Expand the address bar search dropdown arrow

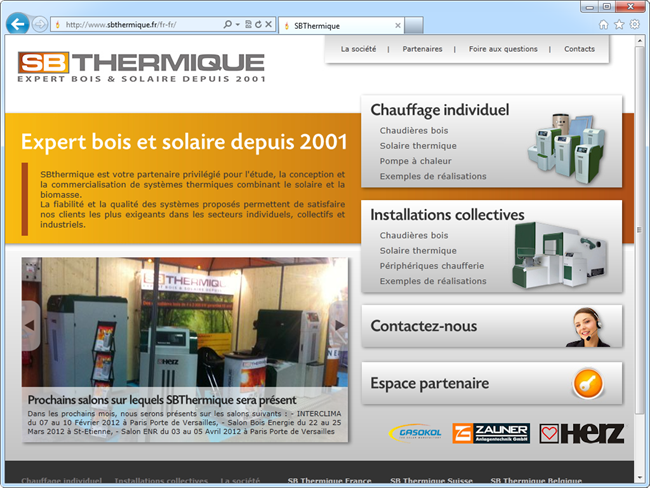237,24
